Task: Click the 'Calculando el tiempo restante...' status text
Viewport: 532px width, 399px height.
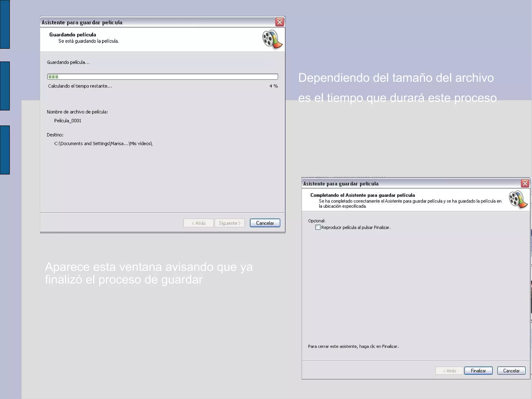Action: point(80,86)
